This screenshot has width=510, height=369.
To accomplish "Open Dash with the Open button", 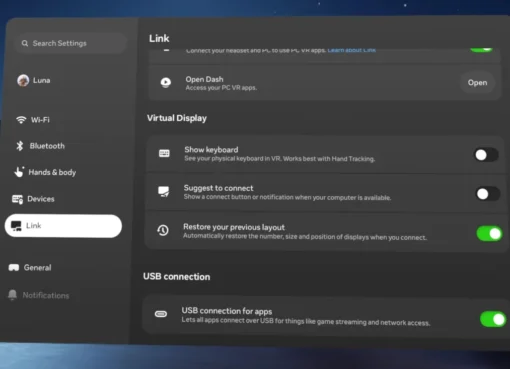I will (477, 83).
